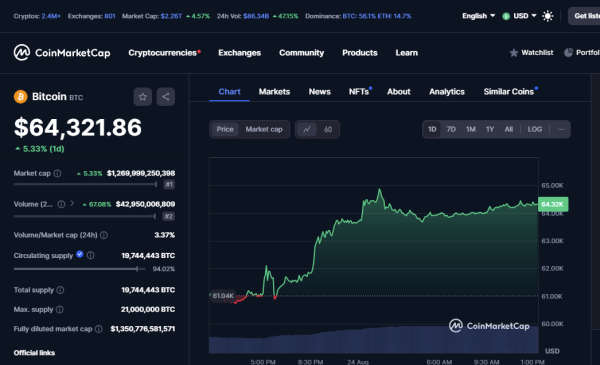This screenshot has width=600, height=365.
Task: Select the candlestick chart type icon
Action: click(x=328, y=129)
